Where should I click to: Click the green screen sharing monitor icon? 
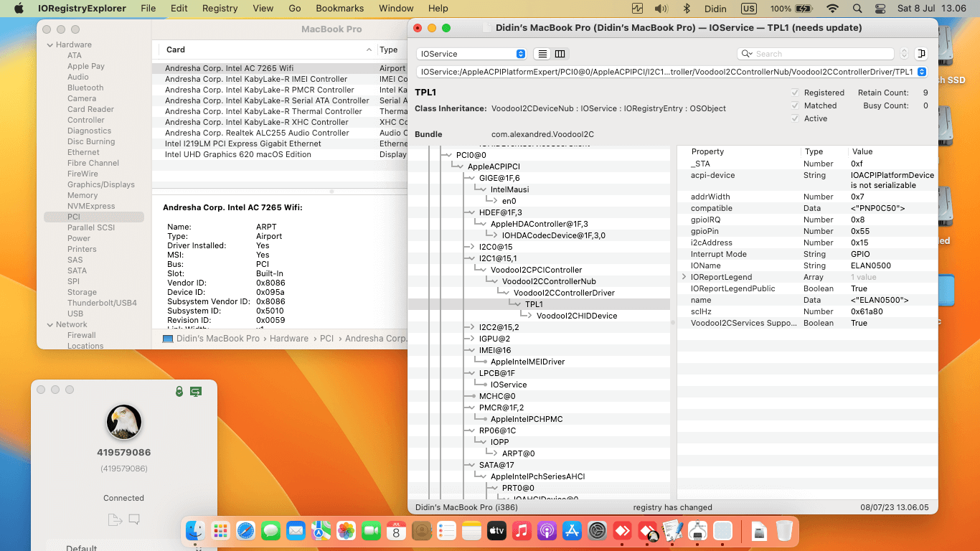195,391
